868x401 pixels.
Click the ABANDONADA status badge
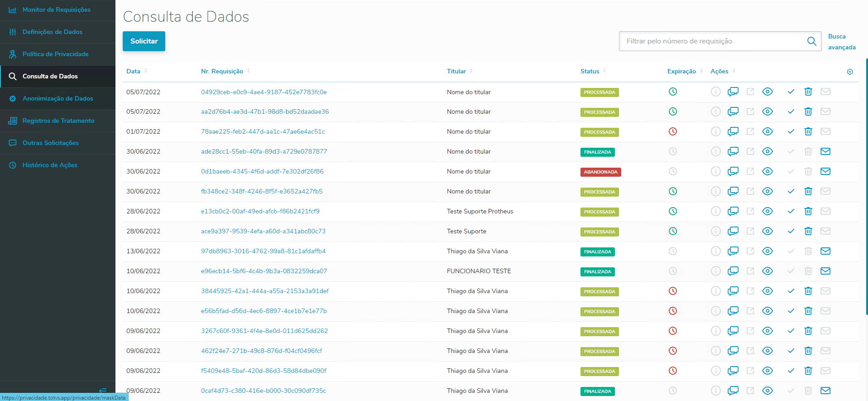(600, 172)
